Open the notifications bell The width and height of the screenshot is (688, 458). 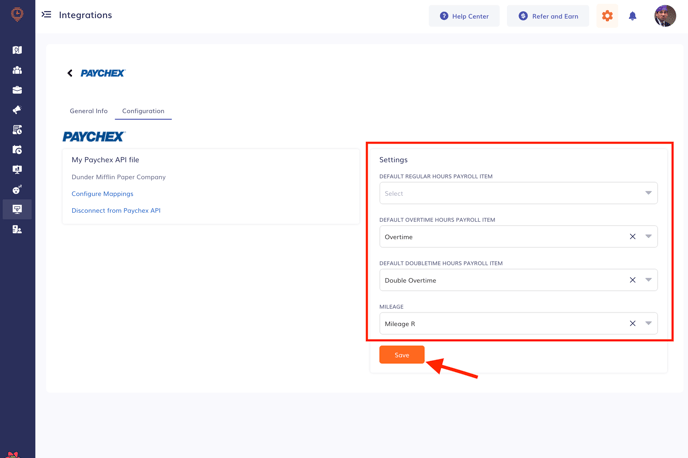[x=632, y=16]
